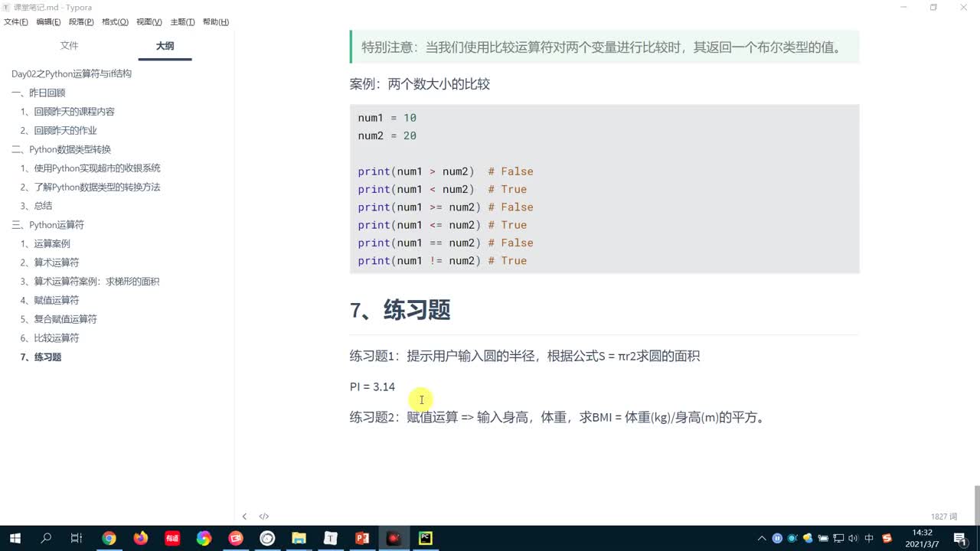
Task: Jump to 3、算术运算符案例：求梯形的面积
Action: (x=90, y=282)
